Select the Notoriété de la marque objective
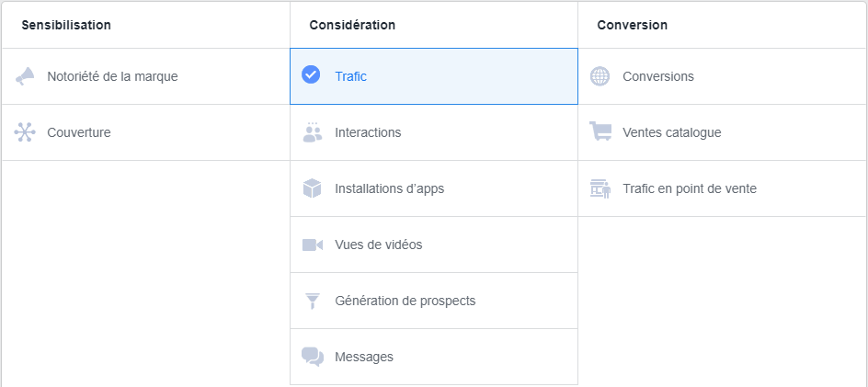Viewport: 868px width, 387px height. [112, 76]
